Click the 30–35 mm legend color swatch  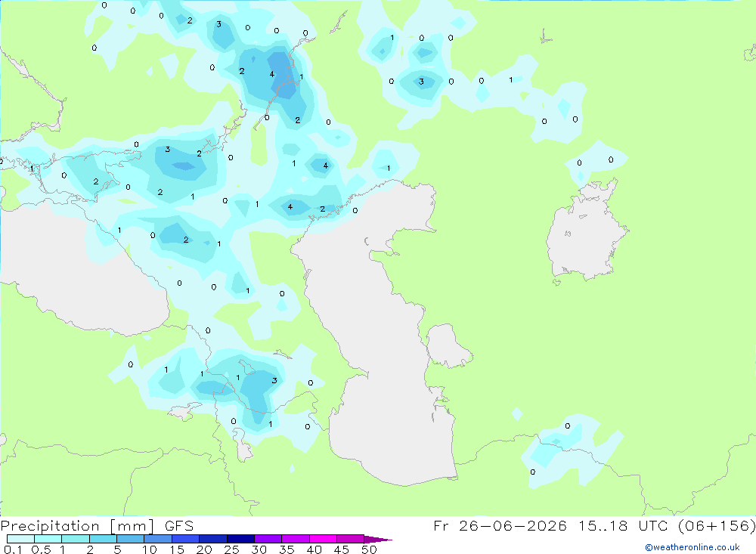click(x=268, y=539)
